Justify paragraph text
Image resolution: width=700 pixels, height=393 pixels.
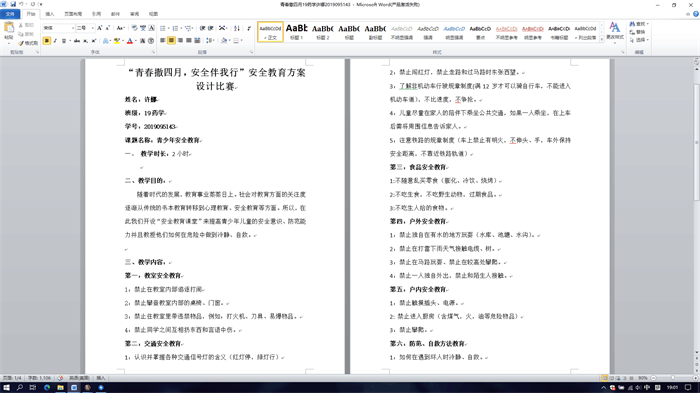coord(189,41)
